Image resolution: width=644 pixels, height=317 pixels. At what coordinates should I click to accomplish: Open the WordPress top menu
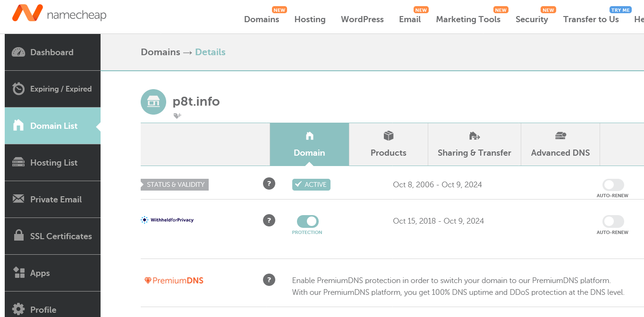[362, 19]
